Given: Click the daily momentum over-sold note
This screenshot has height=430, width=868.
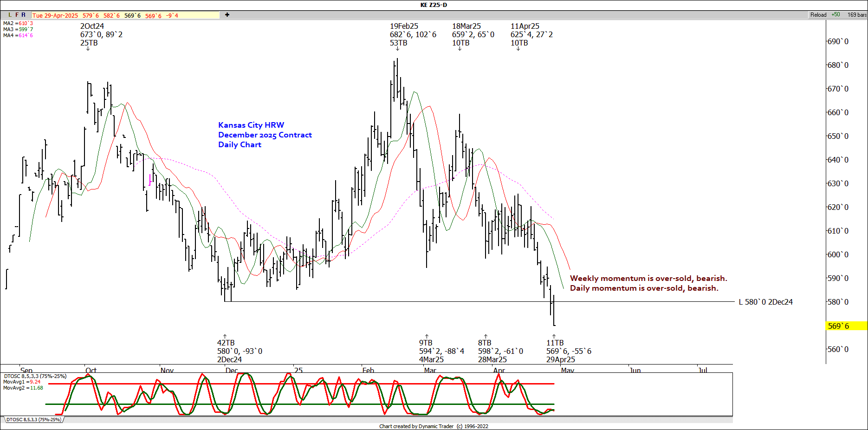Looking at the screenshot, I should pyautogui.click(x=644, y=288).
